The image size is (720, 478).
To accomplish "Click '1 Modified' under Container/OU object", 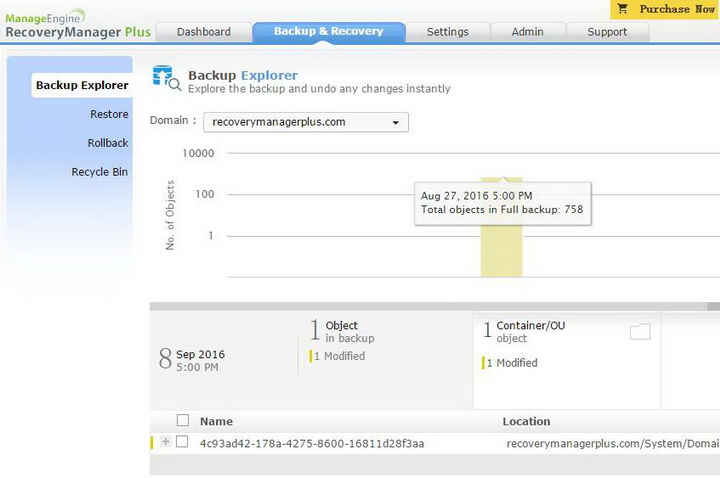I will coord(510,363).
